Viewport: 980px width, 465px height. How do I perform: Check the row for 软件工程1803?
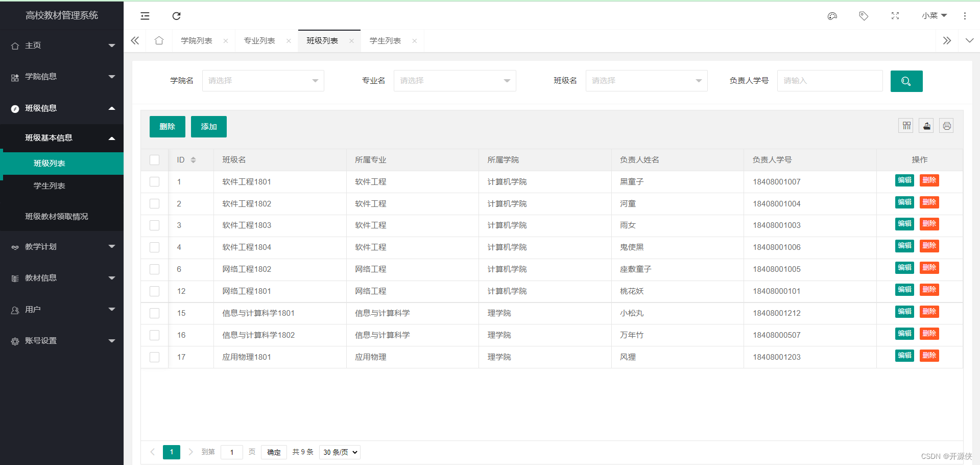155,225
